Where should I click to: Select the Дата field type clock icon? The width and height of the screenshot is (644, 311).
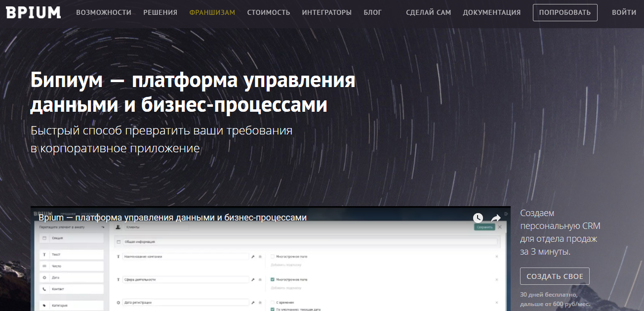click(44, 278)
